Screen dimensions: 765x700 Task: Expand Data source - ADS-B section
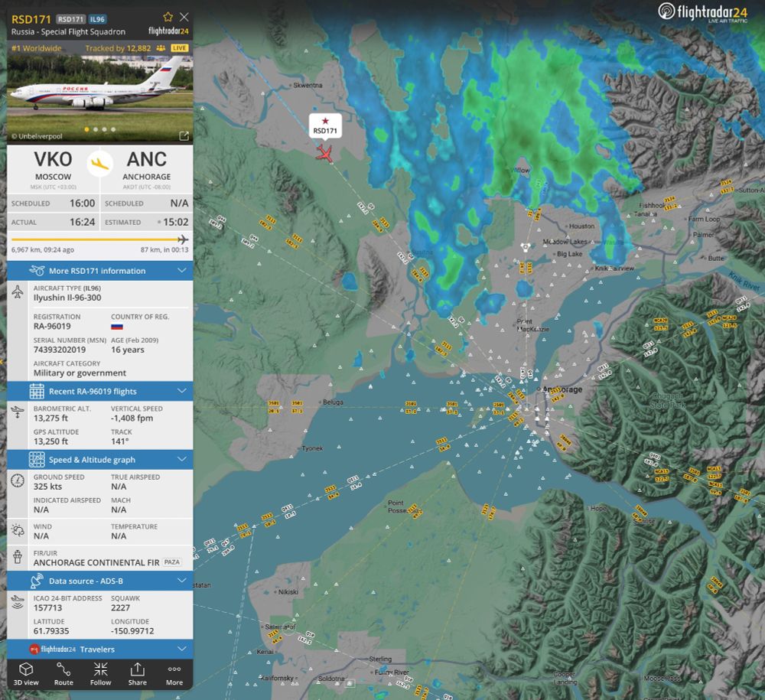(100, 581)
